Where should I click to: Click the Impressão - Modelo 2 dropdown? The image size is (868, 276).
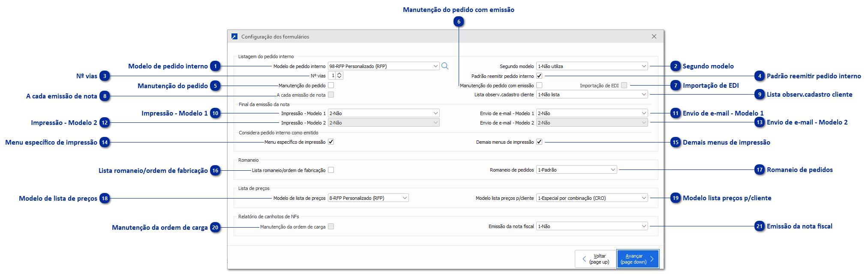(384, 123)
